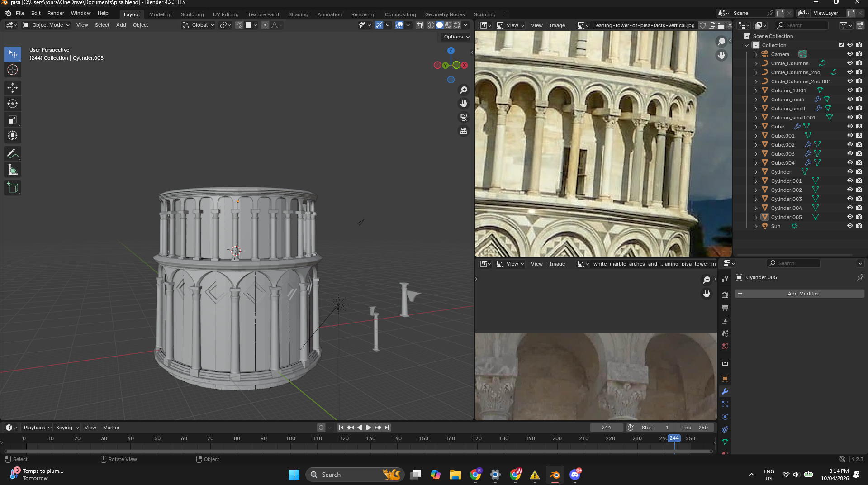Switch to the Geometry Nodes workspace tab
Image resolution: width=868 pixels, height=485 pixels.
(x=445, y=14)
